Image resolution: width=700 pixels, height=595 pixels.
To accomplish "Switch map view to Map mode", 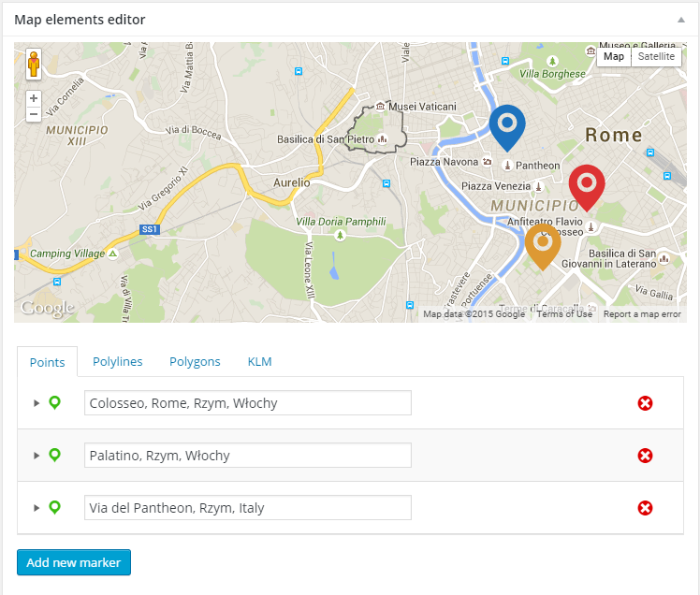I will [x=614, y=56].
